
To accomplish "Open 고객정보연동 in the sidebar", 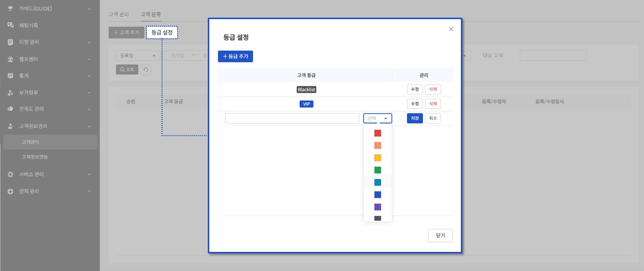I will click(x=35, y=157).
